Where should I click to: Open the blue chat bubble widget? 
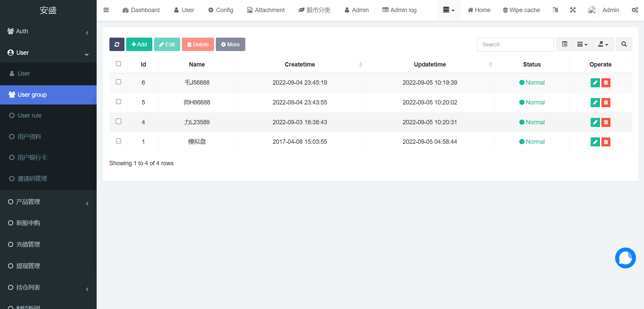point(625,258)
